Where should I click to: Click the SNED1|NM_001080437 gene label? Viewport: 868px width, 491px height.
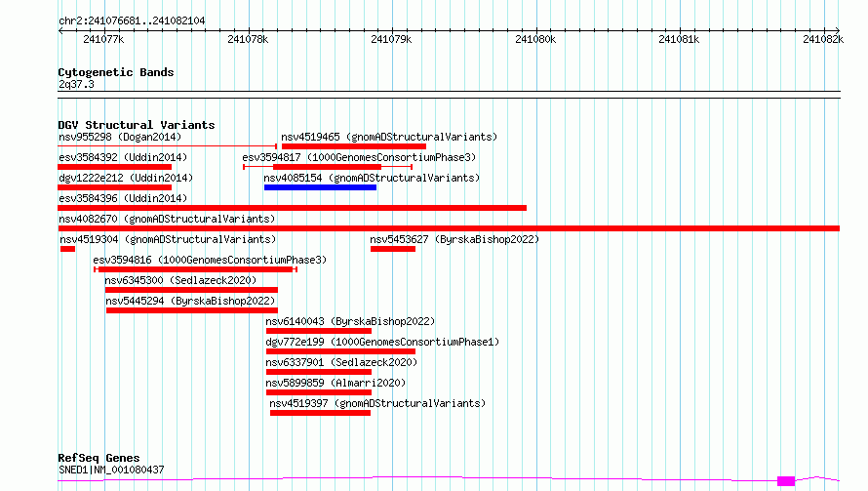pos(111,470)
